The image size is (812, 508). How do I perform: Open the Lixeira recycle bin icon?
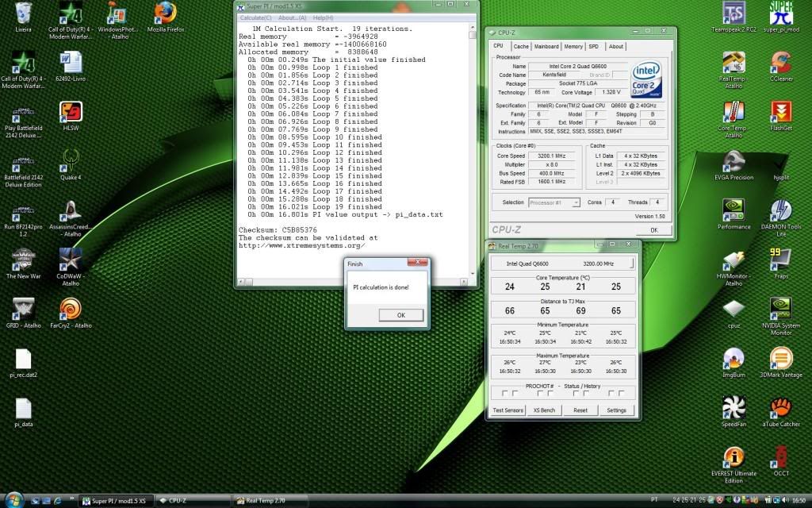[23, 14]
